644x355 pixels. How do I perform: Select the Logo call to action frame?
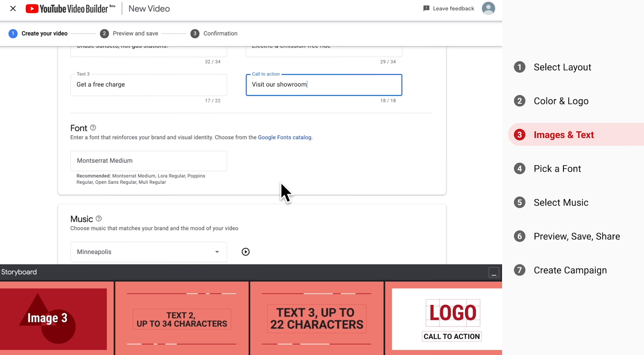click(447, 319)
